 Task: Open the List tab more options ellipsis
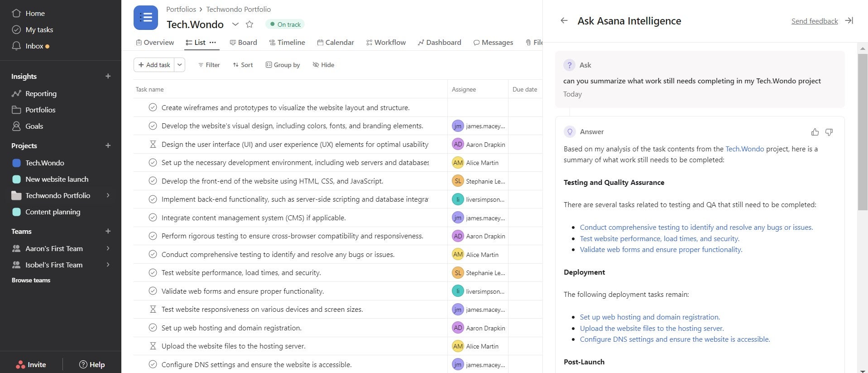tap(212, 42)
